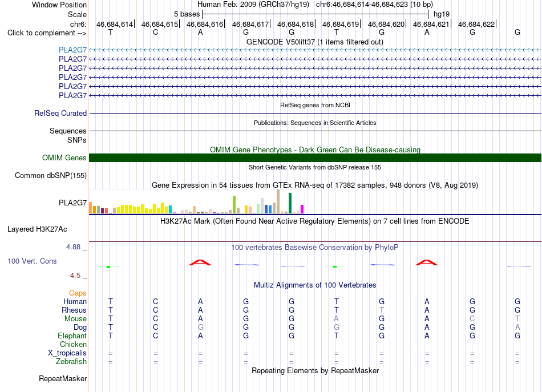Image resolution: width=542 pixels, height=392 pixels.
Task: Click the tallest tan GTEx expression bar
Action: tap(278, 201)
